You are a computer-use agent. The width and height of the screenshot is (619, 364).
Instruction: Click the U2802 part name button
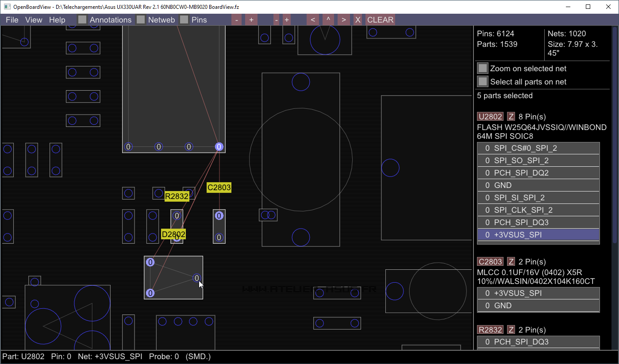coord(490,117)
